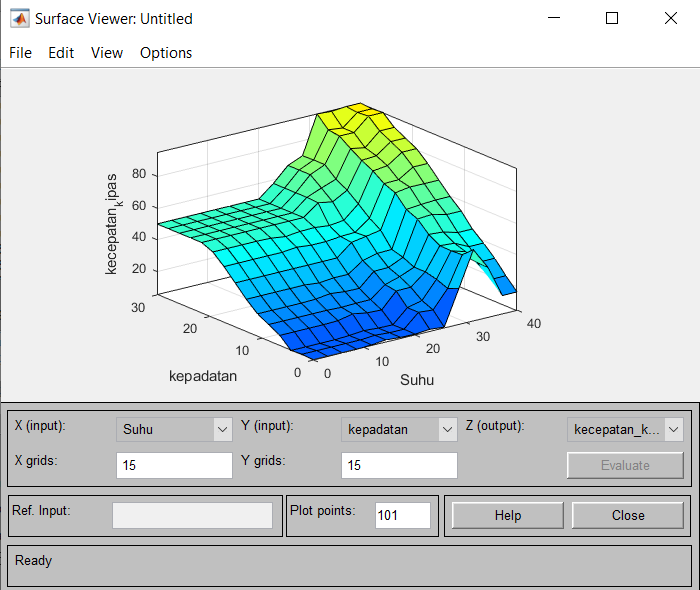Click the Y grids input field
700x590 pixels.
click(x=399, y=465)
